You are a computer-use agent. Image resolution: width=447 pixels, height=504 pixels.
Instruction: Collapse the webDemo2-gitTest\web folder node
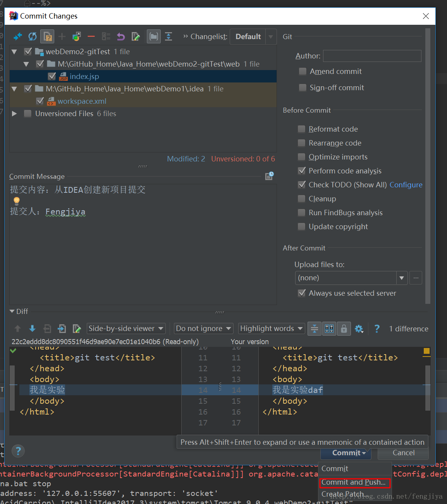tap(26, 64)
